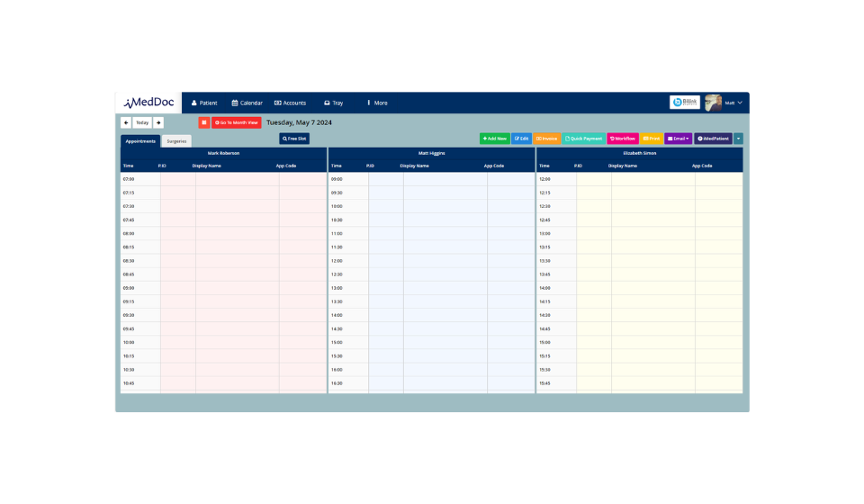This screenshot has height=504, width=864.
Task: Open the orange calendar date picker icon
Action: (x=204, y=122)
